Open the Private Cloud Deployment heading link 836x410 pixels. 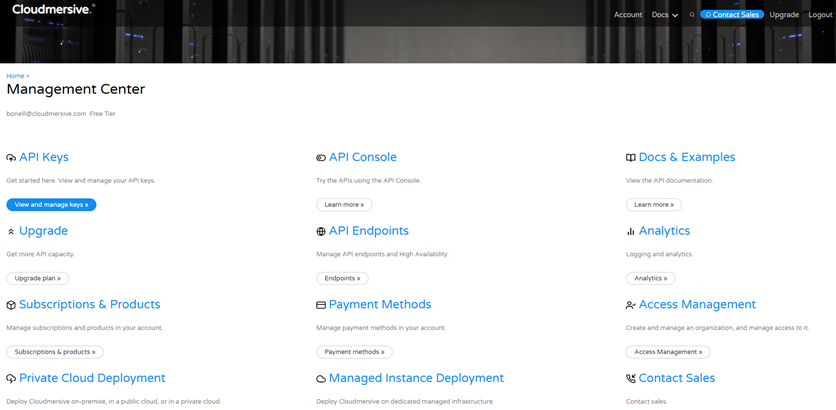click(x=92, y=378)
